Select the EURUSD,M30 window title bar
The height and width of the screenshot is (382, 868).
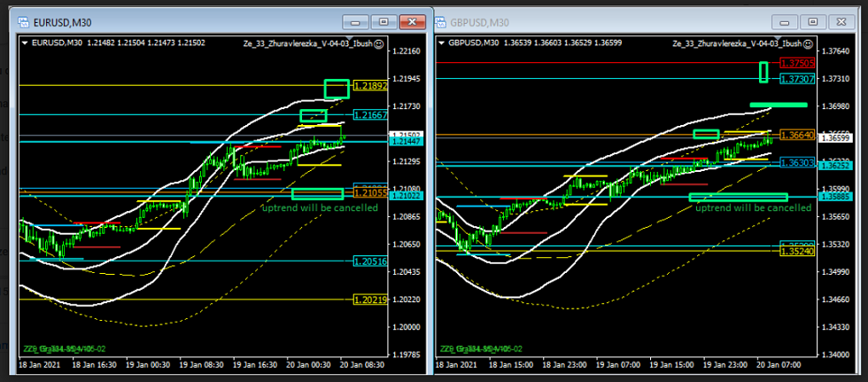point(177,22)
